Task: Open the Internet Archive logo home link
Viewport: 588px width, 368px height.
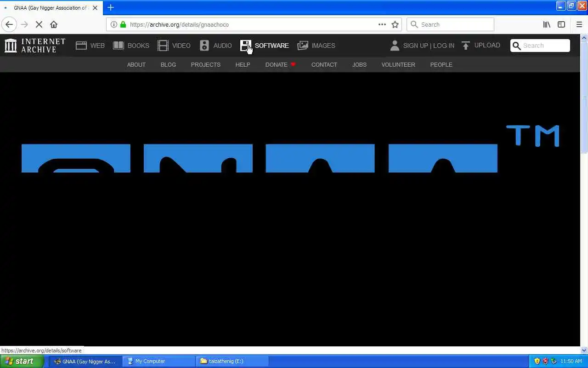Action: (35, 46)
